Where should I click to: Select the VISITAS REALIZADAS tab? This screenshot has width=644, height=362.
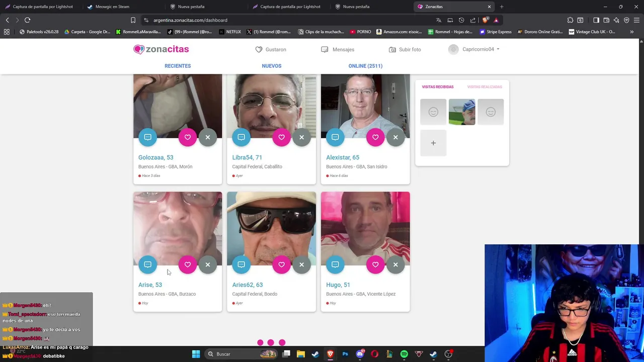tap(485, 87)
